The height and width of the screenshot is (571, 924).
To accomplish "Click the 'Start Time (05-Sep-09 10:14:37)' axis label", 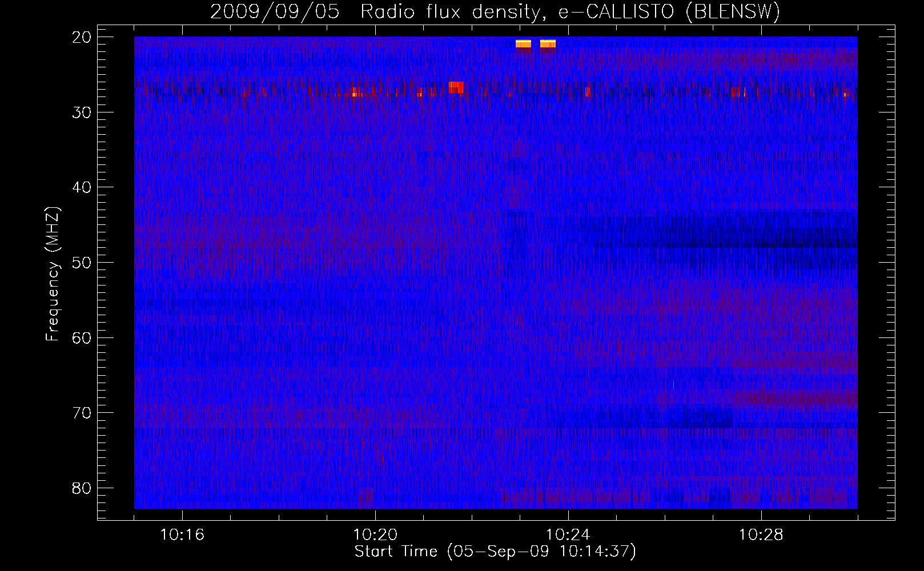I will 495,552.
